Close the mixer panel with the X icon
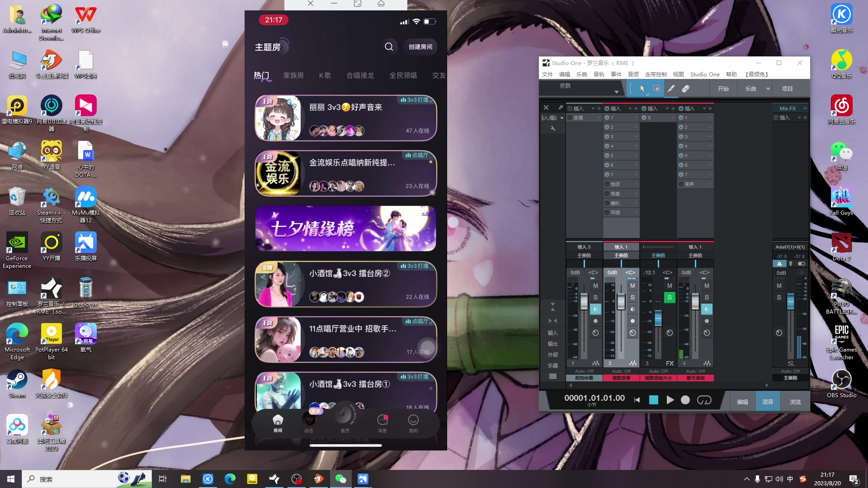Screen dimensions: 868x488 coord(546,108)
